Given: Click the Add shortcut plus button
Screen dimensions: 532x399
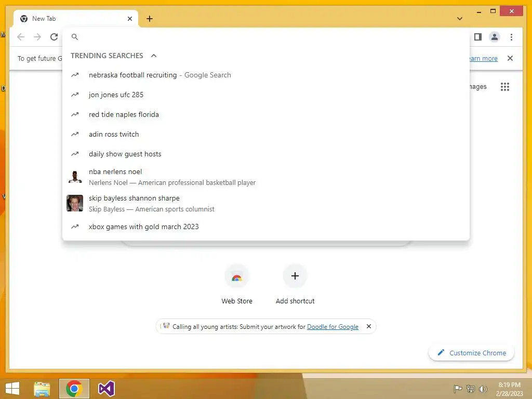Looking at the screenshot, I should [295, 276].
